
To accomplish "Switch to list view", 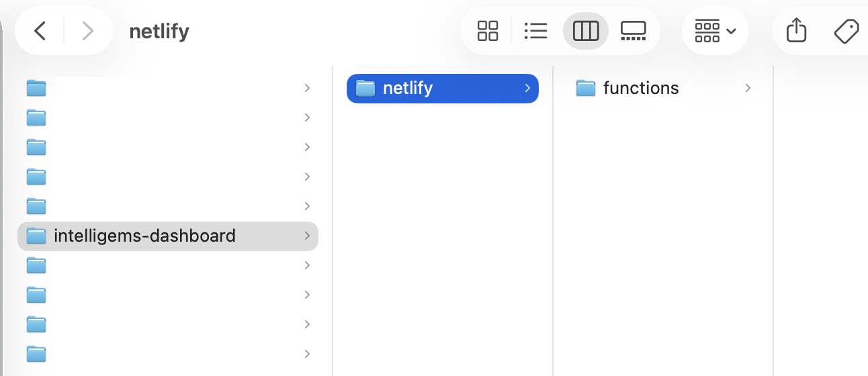I will click(x=535, y=31).
